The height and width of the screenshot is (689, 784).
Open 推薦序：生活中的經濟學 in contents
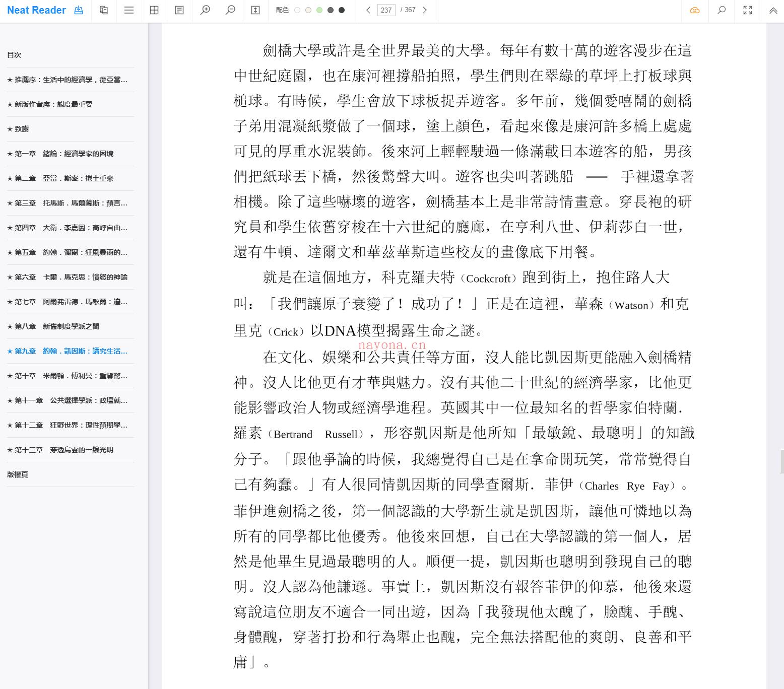point(71,80)
